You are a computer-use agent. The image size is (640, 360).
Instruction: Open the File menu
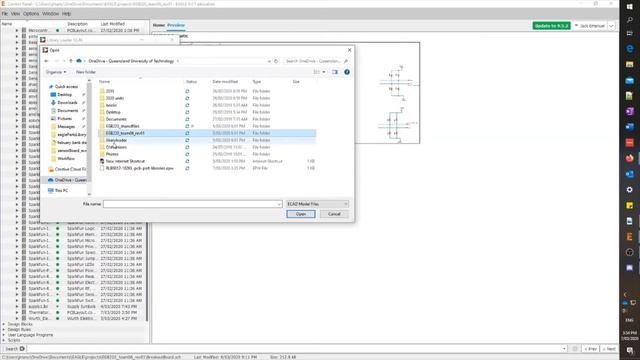pos(4,14)
